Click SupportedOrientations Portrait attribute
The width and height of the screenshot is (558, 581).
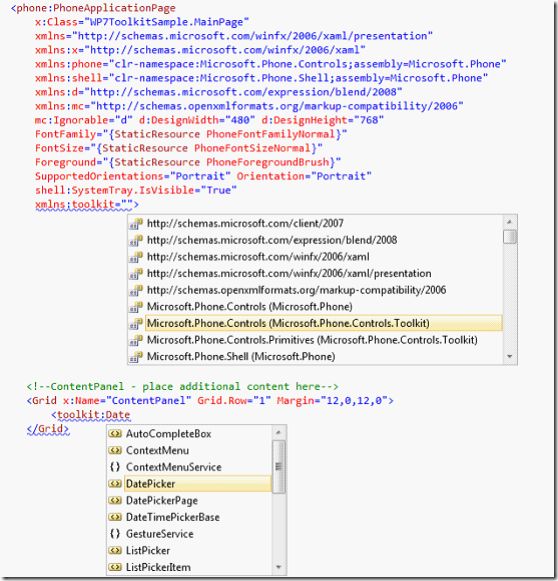click(x=133, y=176)
